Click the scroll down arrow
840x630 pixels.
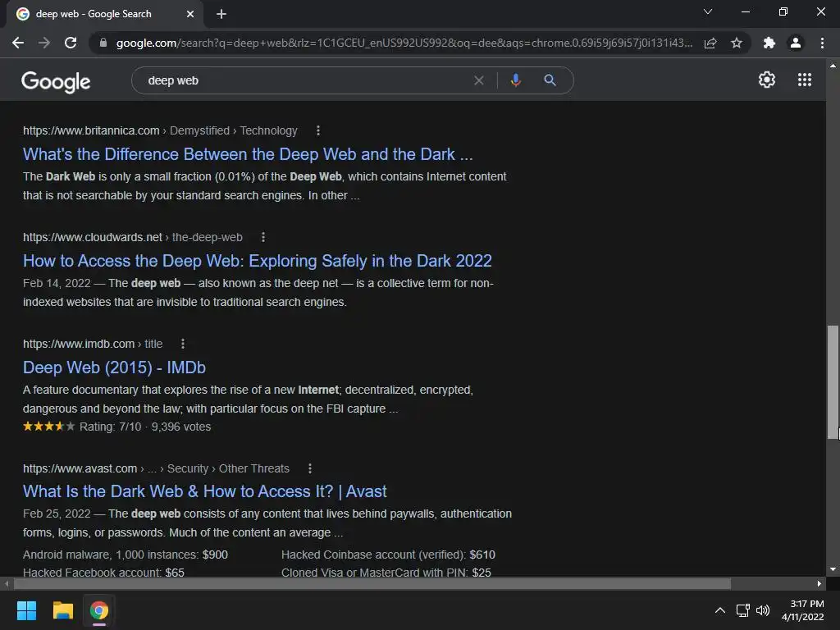[x=833, y=569]
